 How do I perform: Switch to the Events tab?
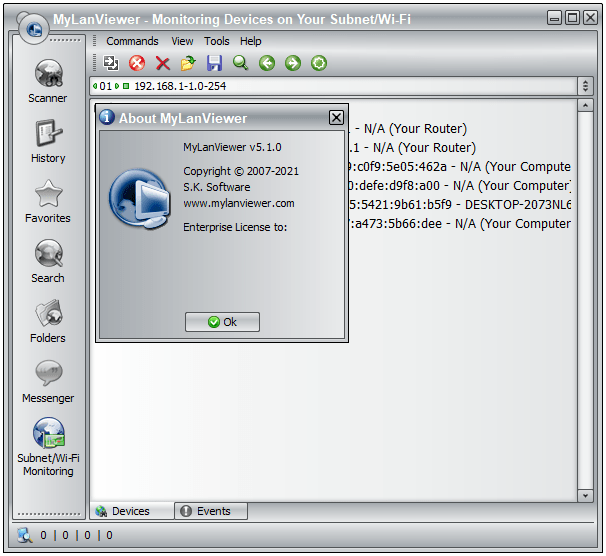pyautogui.click(x=211, y=511)
